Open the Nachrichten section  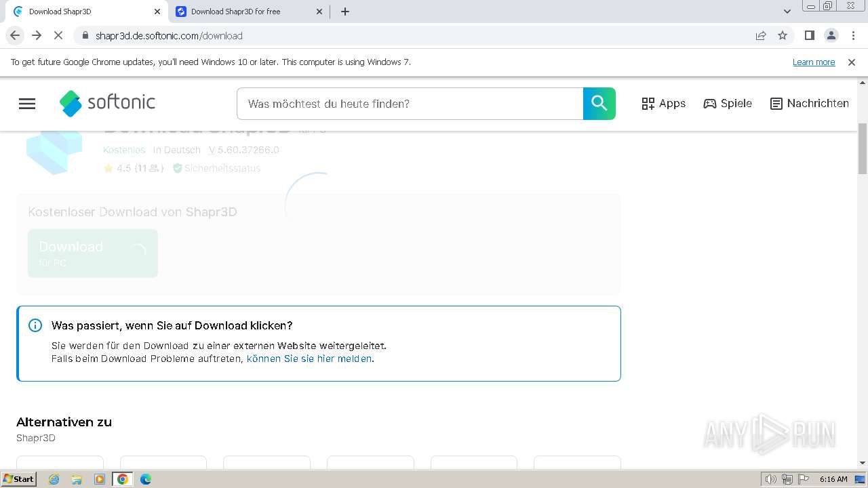pyautogui.click(x=810, y=104)
